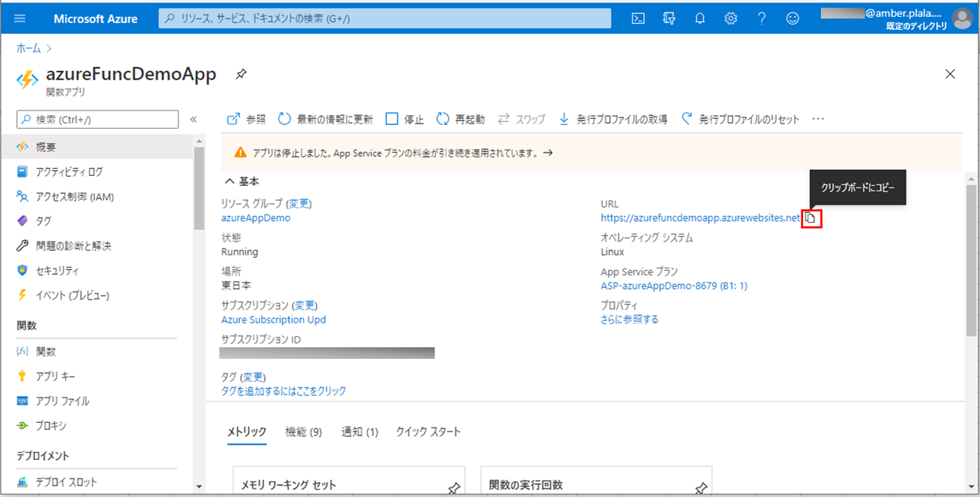Pin azureFuncDemoApp to dashboard
The width and height of the screenshot is (980, 497).
240,74
